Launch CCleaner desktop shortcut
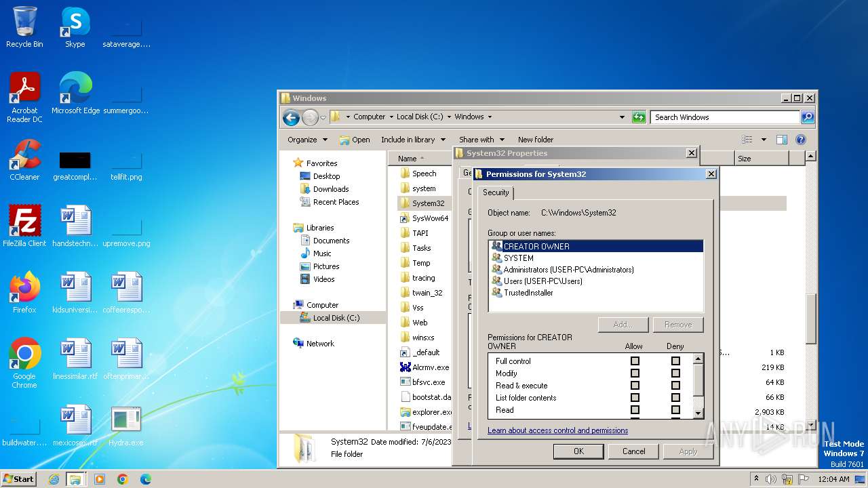Viewport: 868px width, 488px height. [24, 160]
